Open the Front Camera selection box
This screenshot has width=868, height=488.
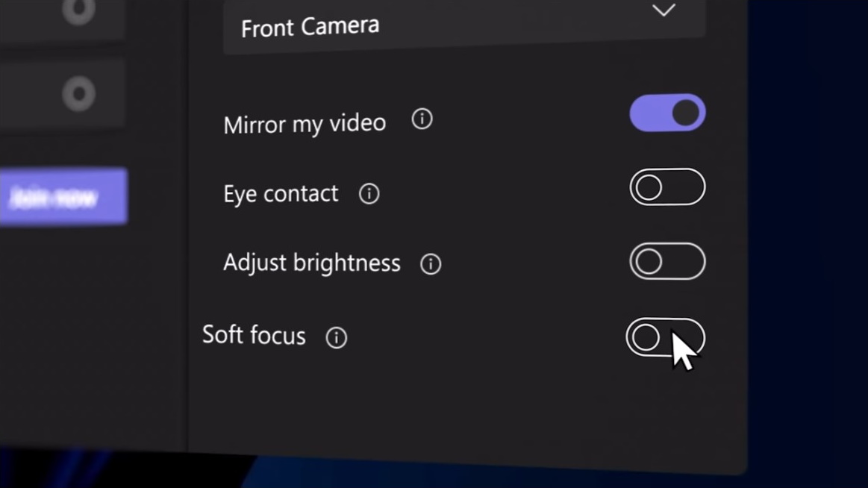coord(448,27)
